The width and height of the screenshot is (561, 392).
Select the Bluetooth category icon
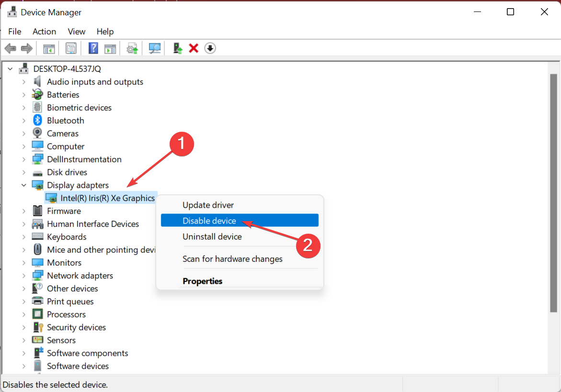tap(37, 121)
